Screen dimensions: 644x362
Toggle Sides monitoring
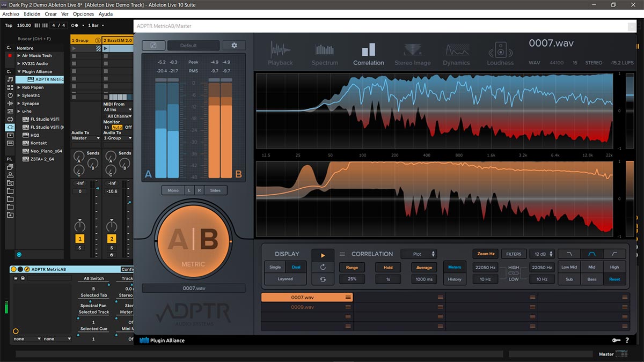pyautogui.click(x=215, y=190)
